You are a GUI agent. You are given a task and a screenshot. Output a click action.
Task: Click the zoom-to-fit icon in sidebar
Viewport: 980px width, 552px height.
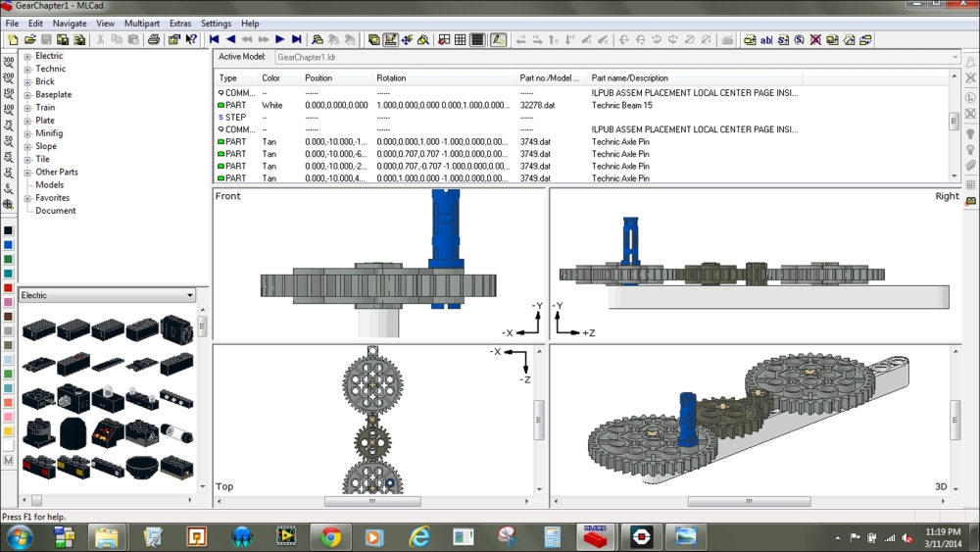click(x=8, y=204)
